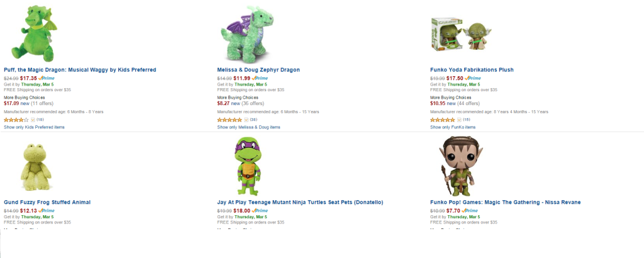Click the Funko Yoda plush image

456,35
